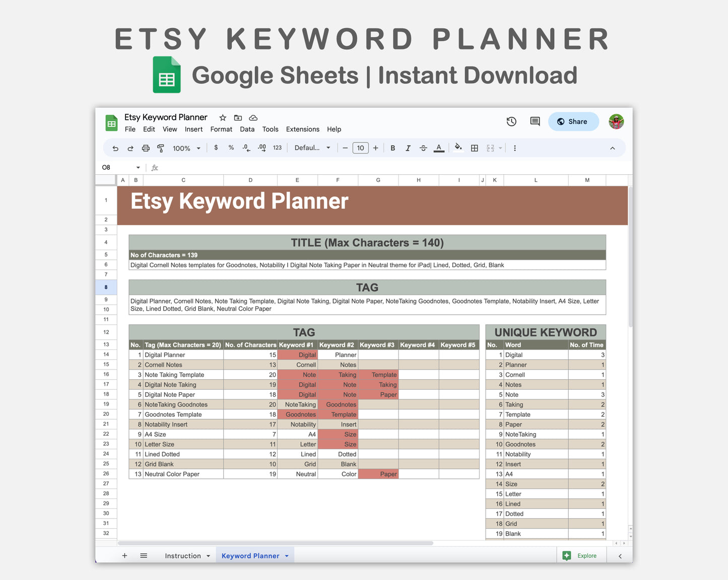Switch to the Instruction sheet tab

pos(182,555)
